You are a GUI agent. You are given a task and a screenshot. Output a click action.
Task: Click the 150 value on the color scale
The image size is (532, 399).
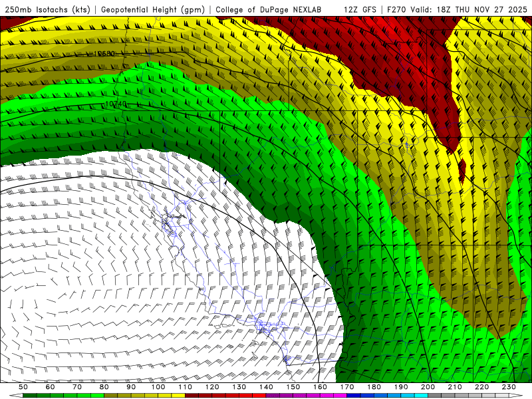coord(293,387)
